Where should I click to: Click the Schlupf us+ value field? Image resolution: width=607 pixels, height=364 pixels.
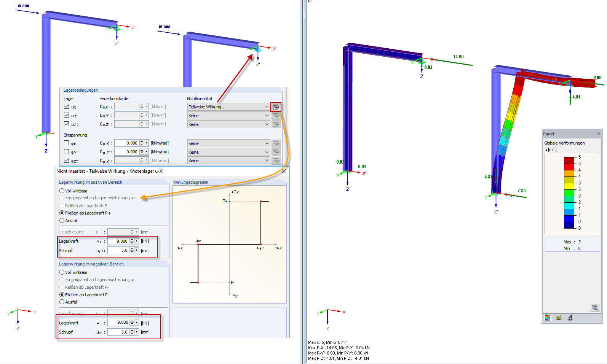click(118, 250)
